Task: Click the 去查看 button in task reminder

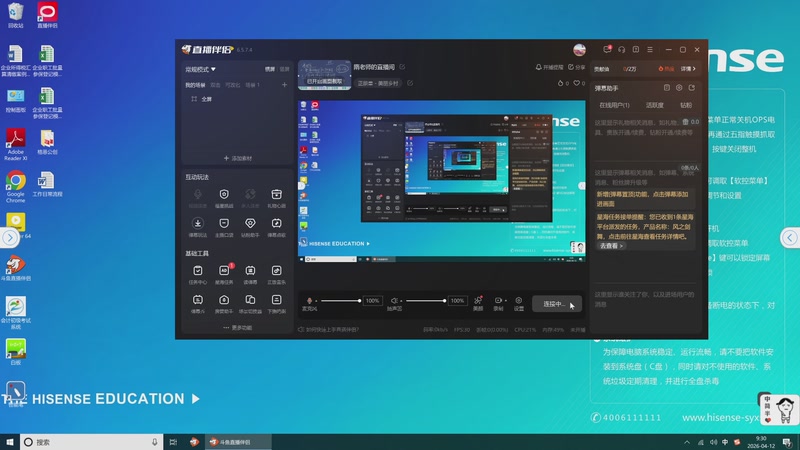Action: [610, 246]
